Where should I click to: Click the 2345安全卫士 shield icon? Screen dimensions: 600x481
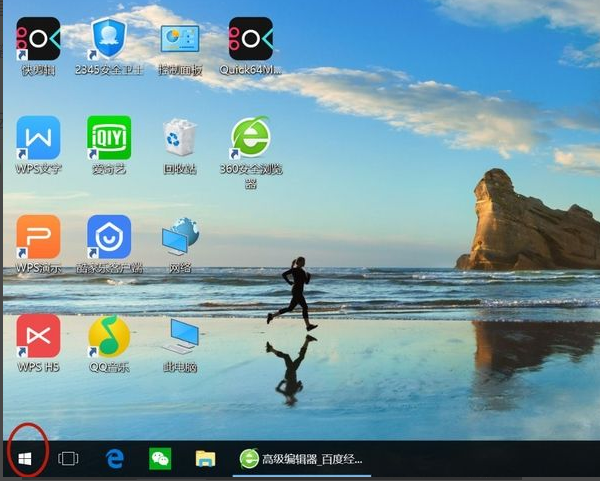click(x=109, y=39)
